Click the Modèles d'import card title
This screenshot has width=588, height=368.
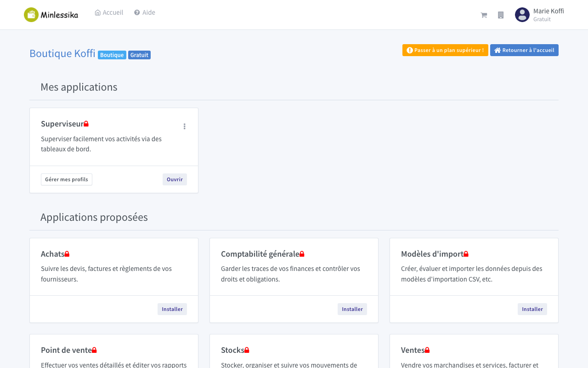tap(432, 254)
